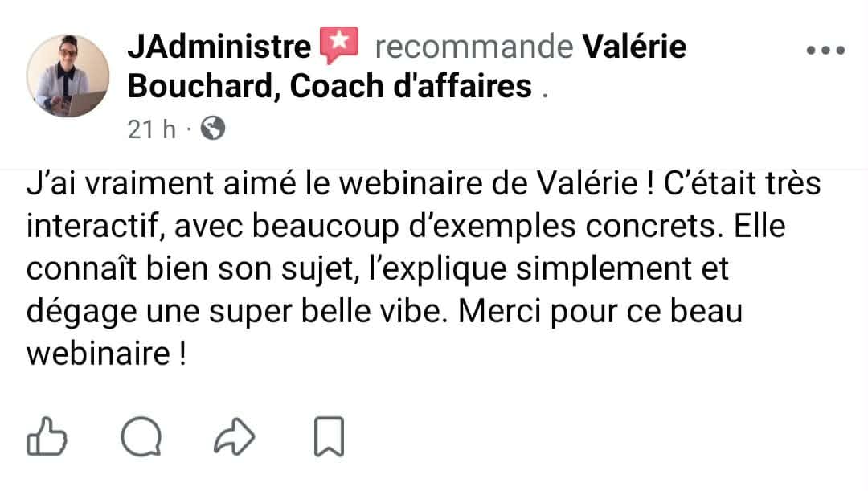Like the post with thumbs-up icon
The height and width of the screenshot is (491, 868).
pyautogui.click(x=47, y=436)
